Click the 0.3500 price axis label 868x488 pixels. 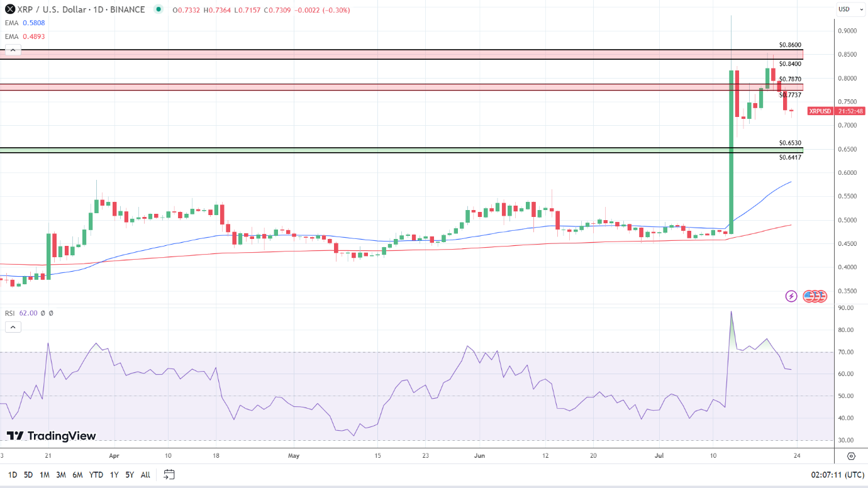coord(846,291)
